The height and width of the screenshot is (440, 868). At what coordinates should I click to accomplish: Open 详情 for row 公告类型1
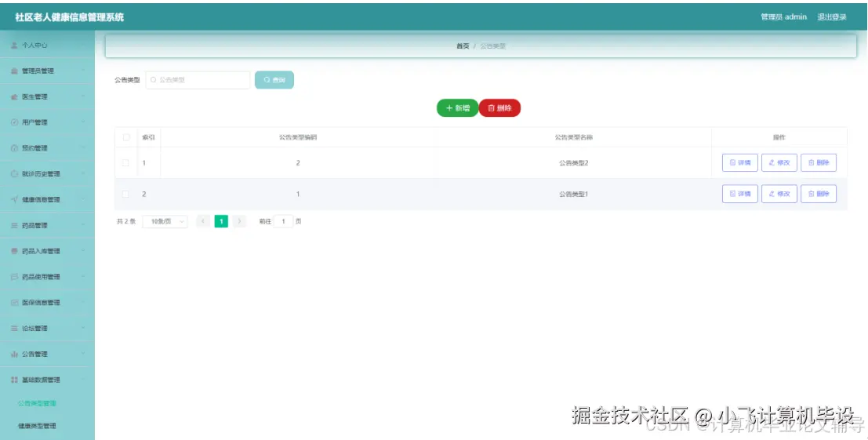[x=740, y=194]
